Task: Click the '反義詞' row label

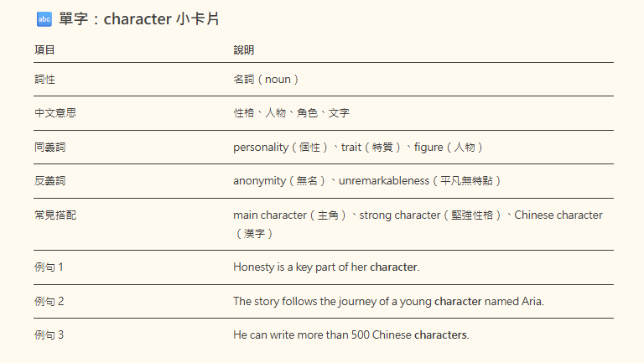Action: pos(50,181)
